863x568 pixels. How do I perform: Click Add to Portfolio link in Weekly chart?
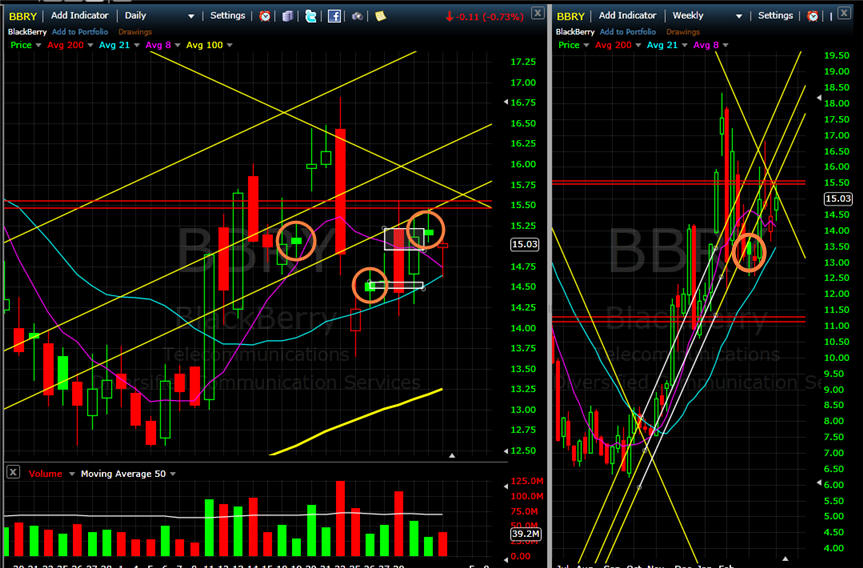(627, 32)
